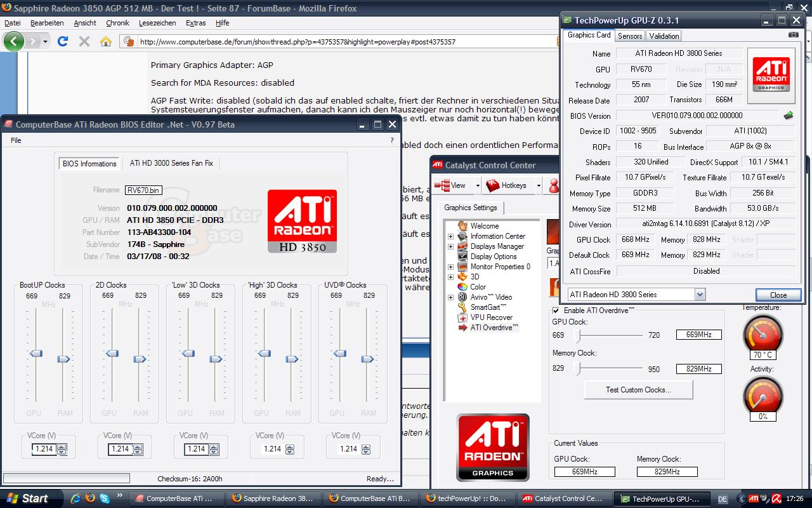Screen dimensions: 812x508
Task: Open BIOS Editor File menu
Action: tap(16, 140)
